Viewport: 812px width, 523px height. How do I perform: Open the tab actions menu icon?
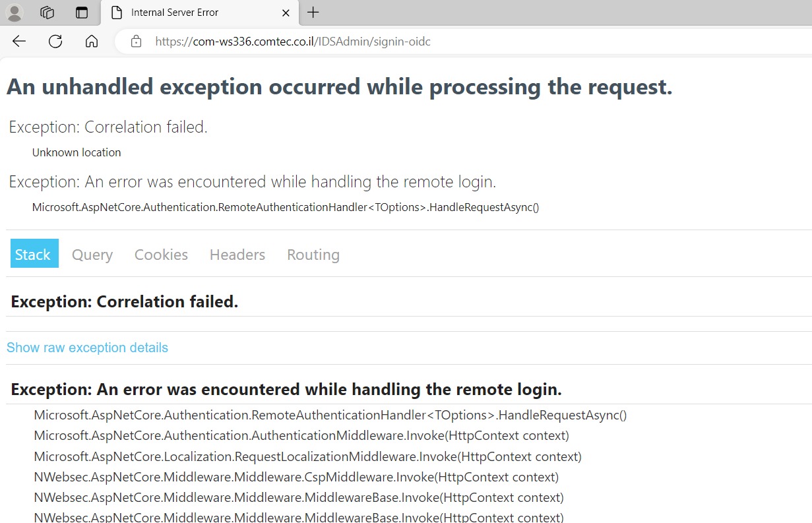coord(82,12)
